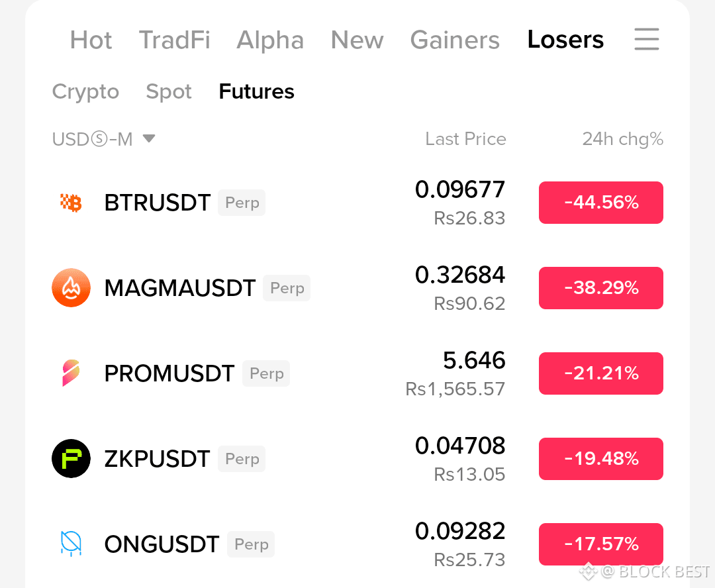
Task: Open the hamburger menu icon
Action: (647, 39)
